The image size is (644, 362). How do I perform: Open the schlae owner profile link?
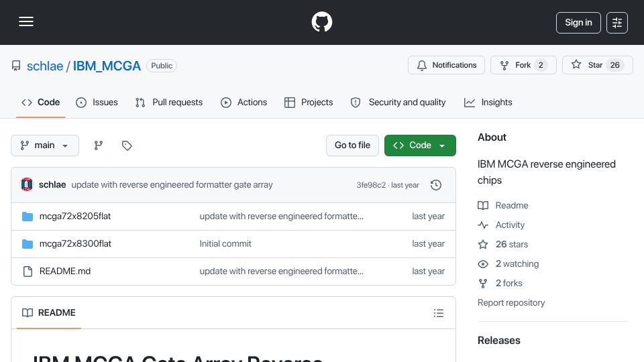tap(45, 66)
